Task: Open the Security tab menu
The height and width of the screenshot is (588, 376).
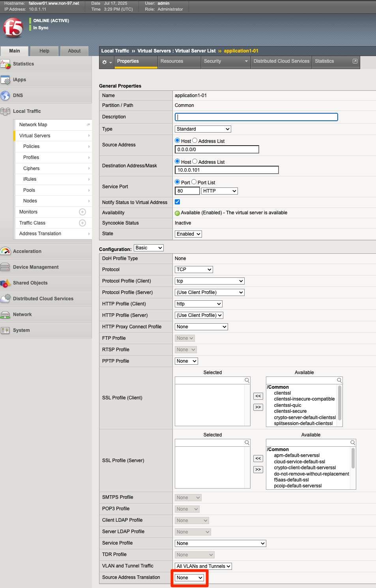Action: point(226,62)
